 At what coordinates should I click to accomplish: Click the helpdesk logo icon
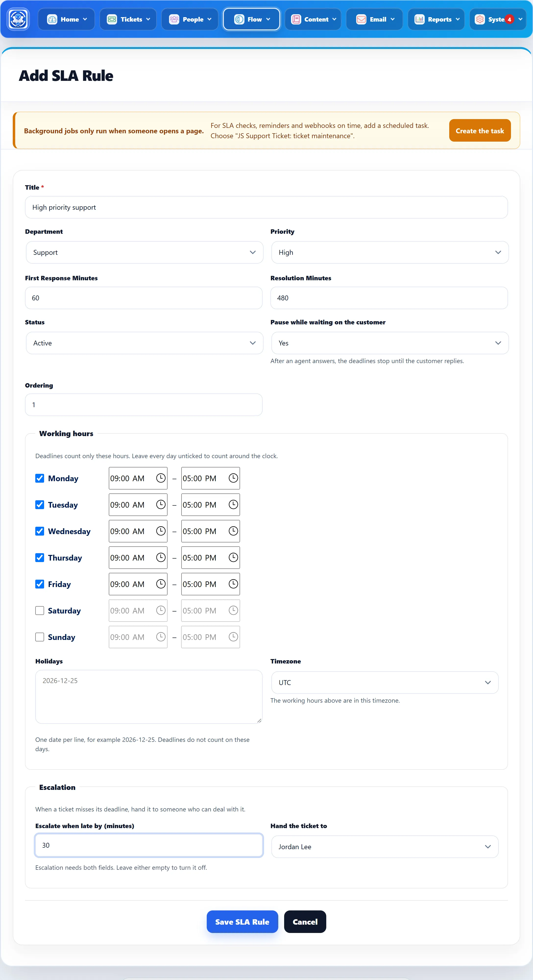coord(18,19)
